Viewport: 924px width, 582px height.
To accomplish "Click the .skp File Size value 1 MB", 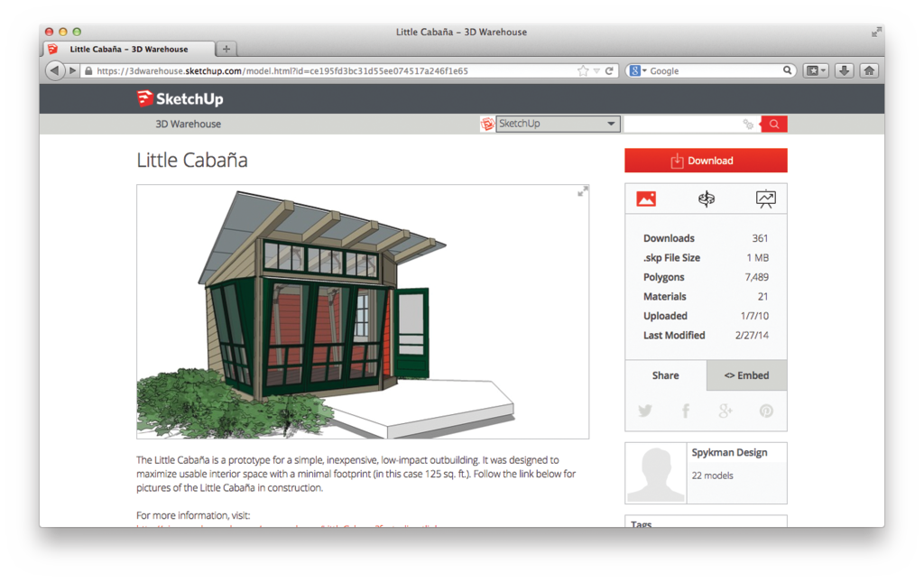I will tap(757, 257).
